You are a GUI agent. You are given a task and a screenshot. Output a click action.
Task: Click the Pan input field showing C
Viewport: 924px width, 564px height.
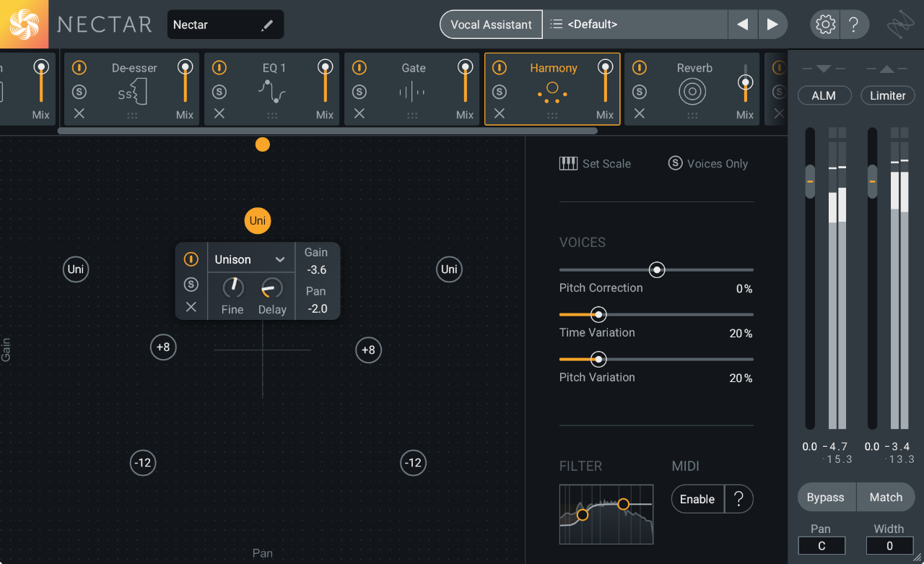pos(821,546)
